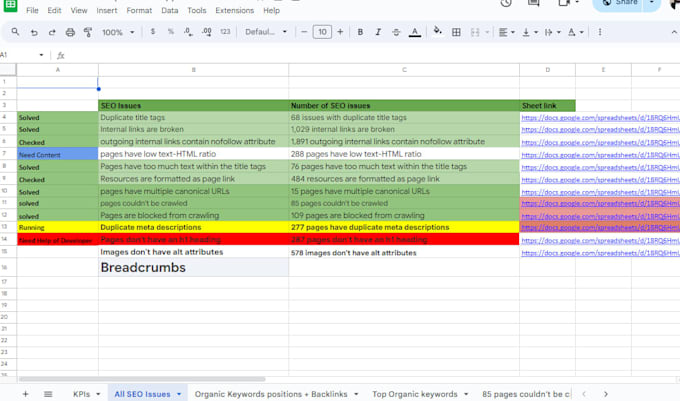Format as percent

171,32
